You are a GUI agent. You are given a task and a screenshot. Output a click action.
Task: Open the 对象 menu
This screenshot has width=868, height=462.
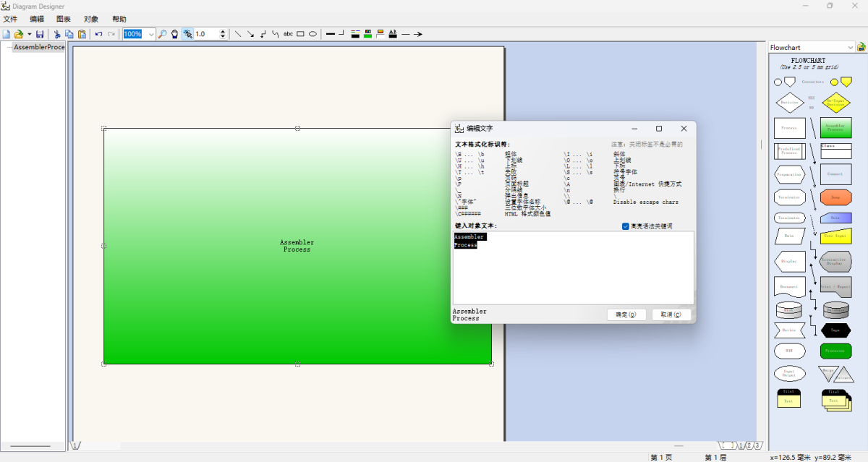(x=91, y=19)
